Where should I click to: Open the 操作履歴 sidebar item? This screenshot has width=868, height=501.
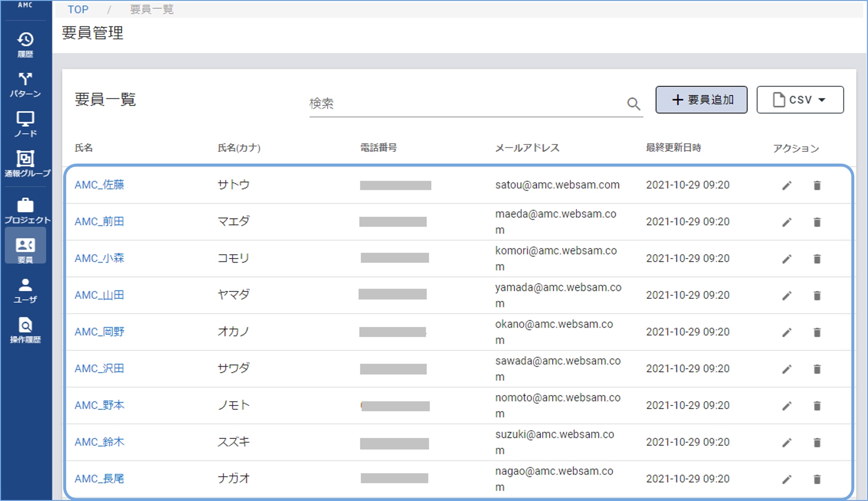click(25, 330)
